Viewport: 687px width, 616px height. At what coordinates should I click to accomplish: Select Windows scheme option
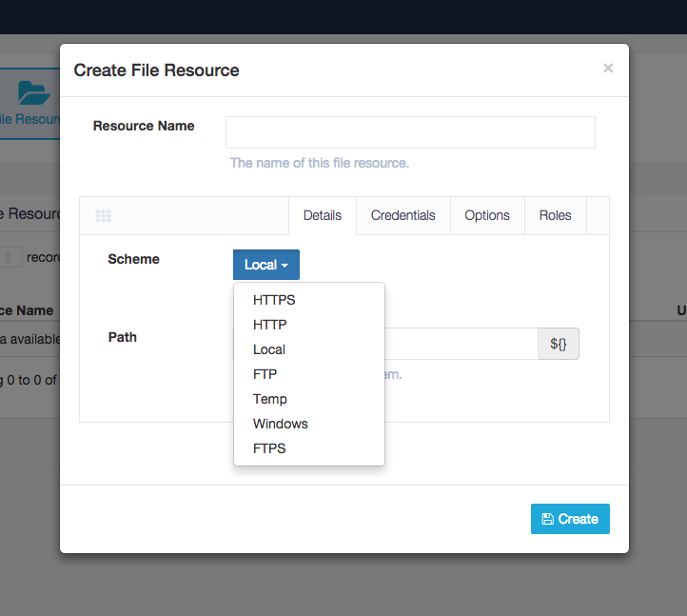pos(281,424)
